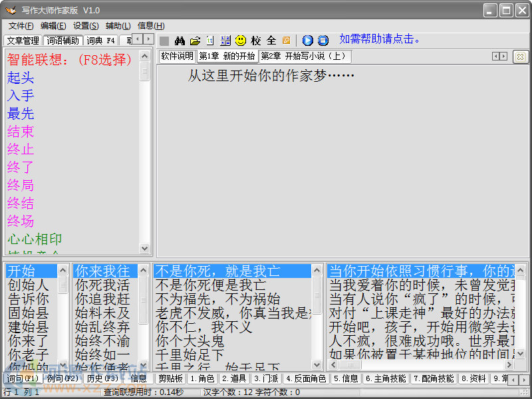Open the 文件(F) menu

(x=21, y=26)
